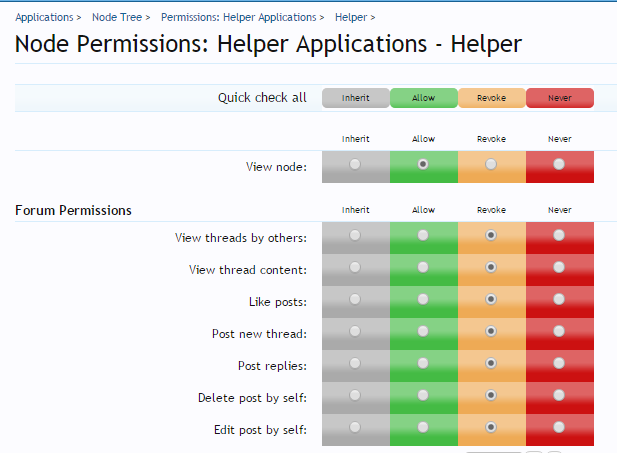This screenshot has height=453, width=617.
Task: Set Edit post by self to Allow
Action: [x=423, y=428]
